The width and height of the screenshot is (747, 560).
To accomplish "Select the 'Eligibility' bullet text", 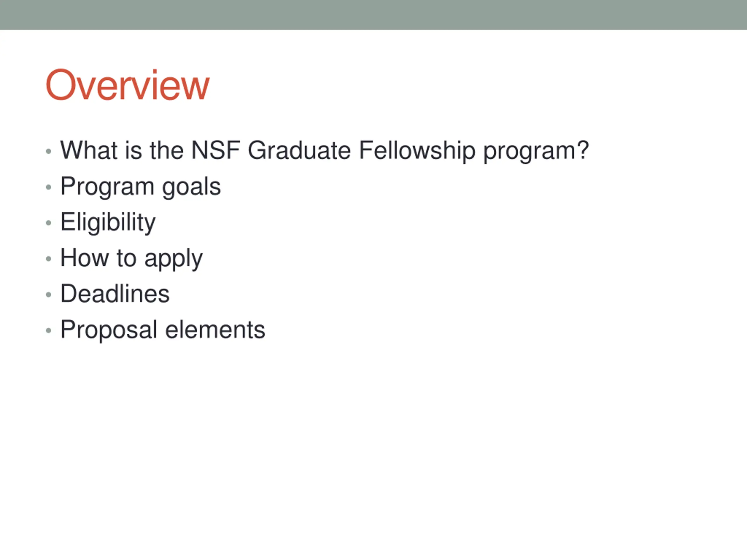I will [108, 222].
